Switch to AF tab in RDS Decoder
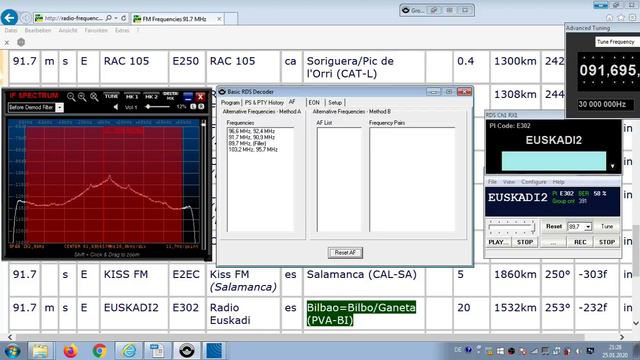 292,102
